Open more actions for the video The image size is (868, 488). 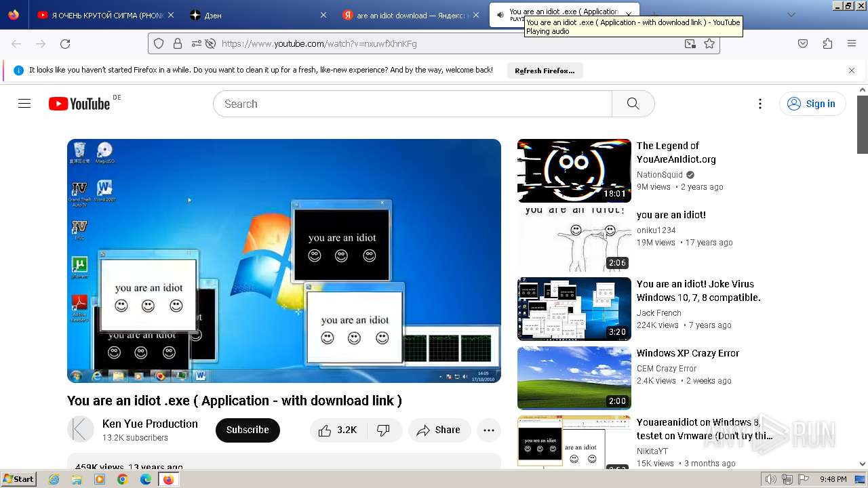click(x=489, y=430)
